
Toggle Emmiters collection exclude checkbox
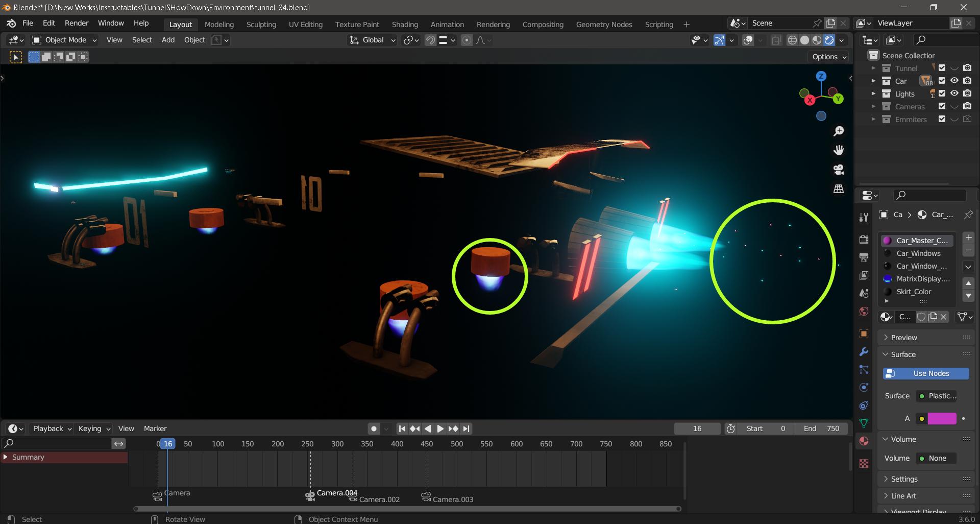942,119
